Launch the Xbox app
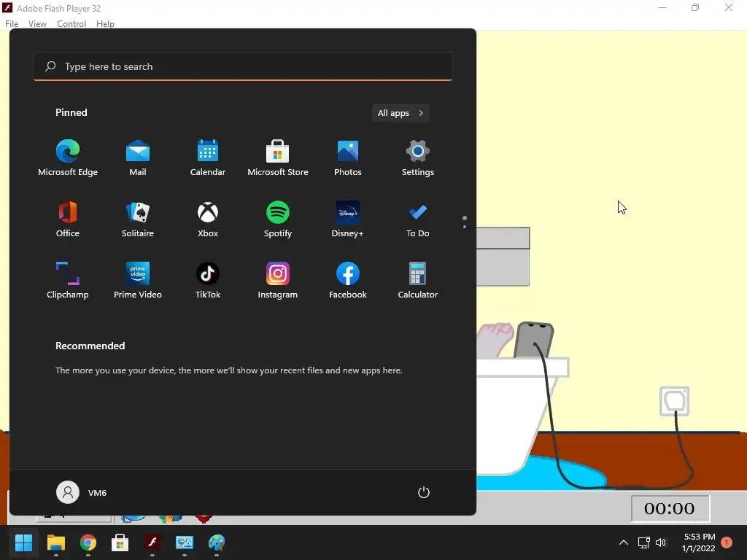Viewport: 747px width, 560px height. [x=208, y=219]
